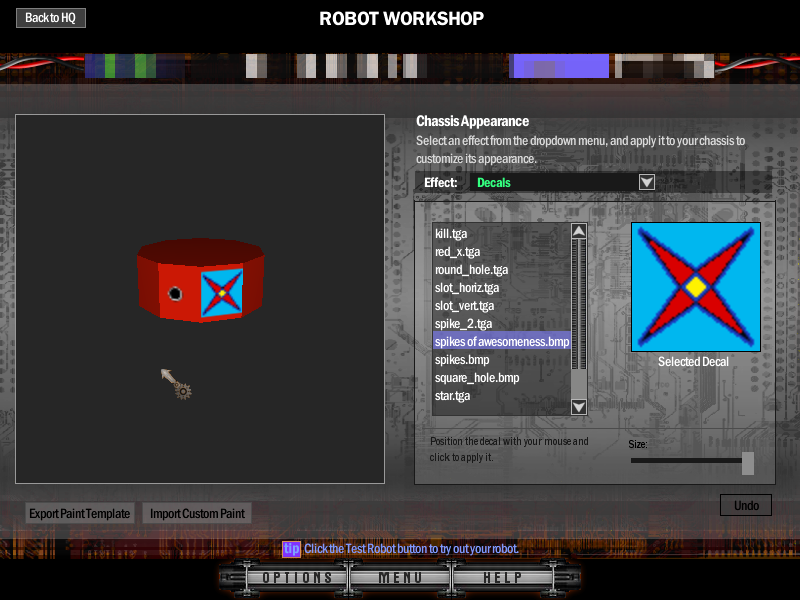Click the Back to HQ button

[x=51, y=18]
